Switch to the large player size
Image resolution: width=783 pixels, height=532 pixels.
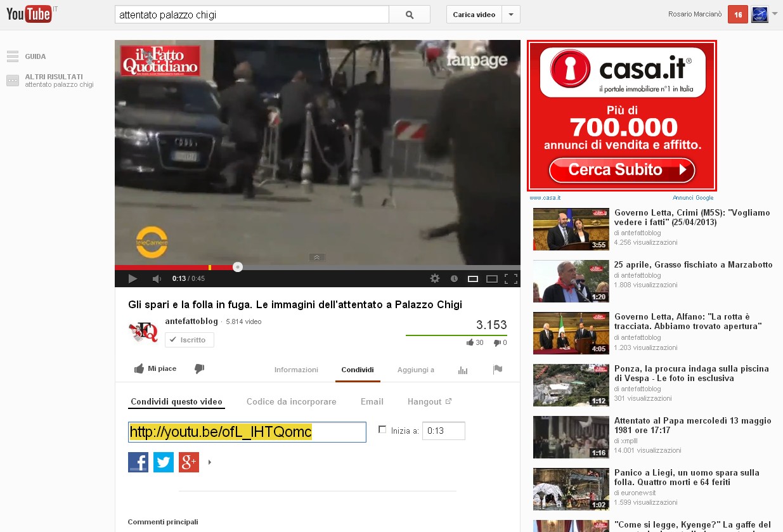pos(491,278)
